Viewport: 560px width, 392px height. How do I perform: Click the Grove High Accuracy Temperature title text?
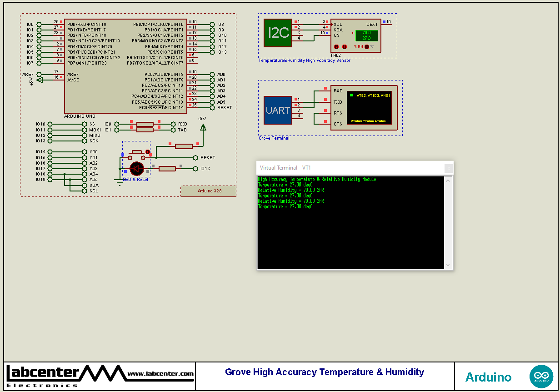pos(324,372)
